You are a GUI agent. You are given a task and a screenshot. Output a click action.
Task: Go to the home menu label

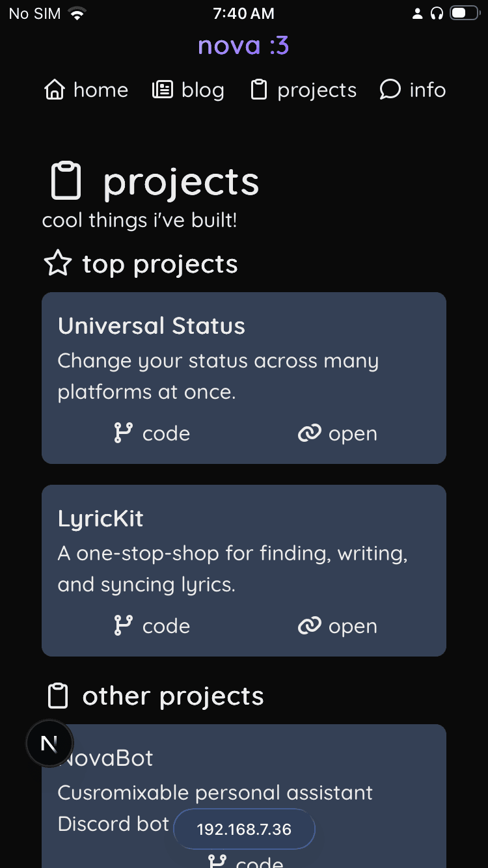[101, 90]
